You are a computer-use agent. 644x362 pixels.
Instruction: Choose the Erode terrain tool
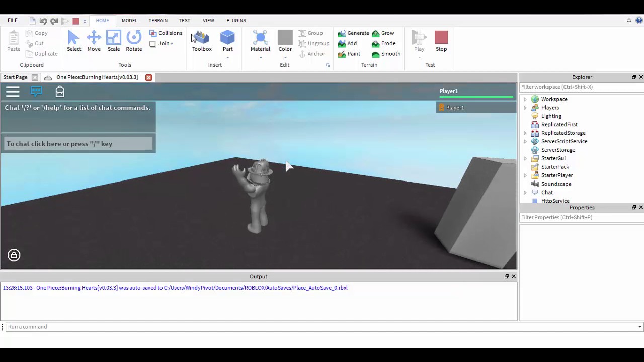(x=384, y=44)
